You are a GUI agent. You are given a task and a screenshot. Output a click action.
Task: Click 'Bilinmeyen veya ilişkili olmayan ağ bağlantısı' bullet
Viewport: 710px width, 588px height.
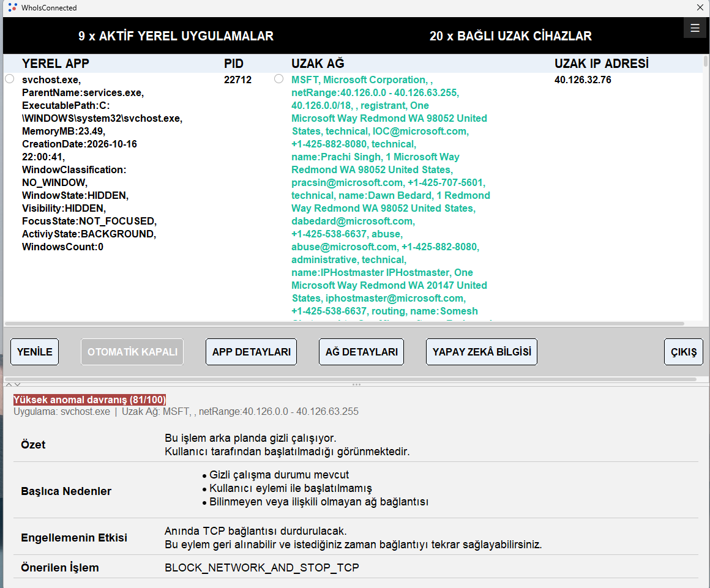(x=319, y=502)
